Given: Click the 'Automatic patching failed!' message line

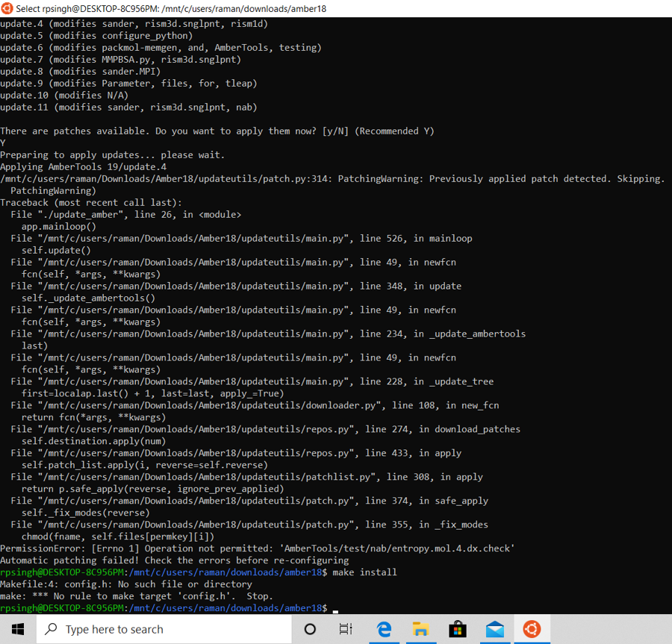Looking at the screenshot, I should click(174, 560).
